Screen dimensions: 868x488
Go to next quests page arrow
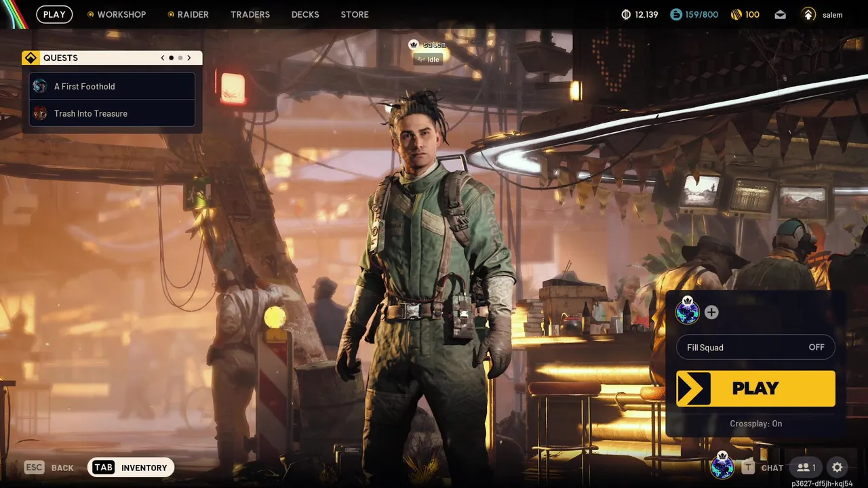point(189,58)
